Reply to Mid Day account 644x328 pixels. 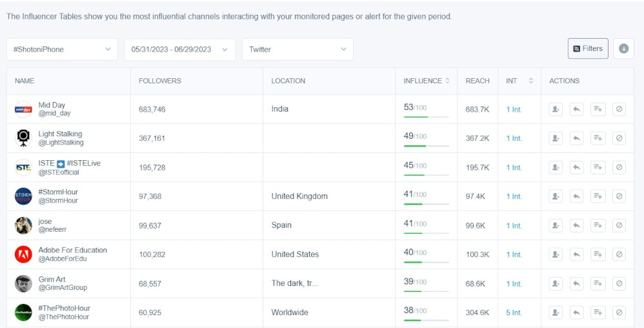coord(577,109)
